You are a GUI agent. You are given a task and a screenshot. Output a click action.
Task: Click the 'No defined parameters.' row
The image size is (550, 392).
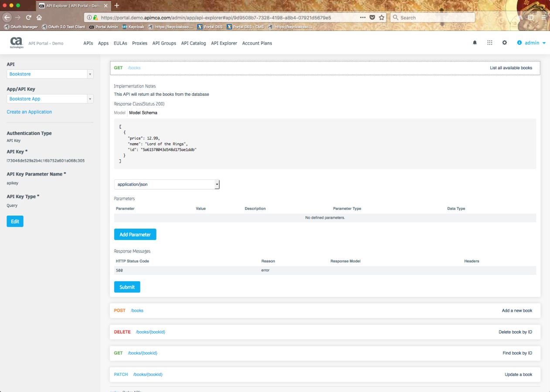(x=325, y=217)
